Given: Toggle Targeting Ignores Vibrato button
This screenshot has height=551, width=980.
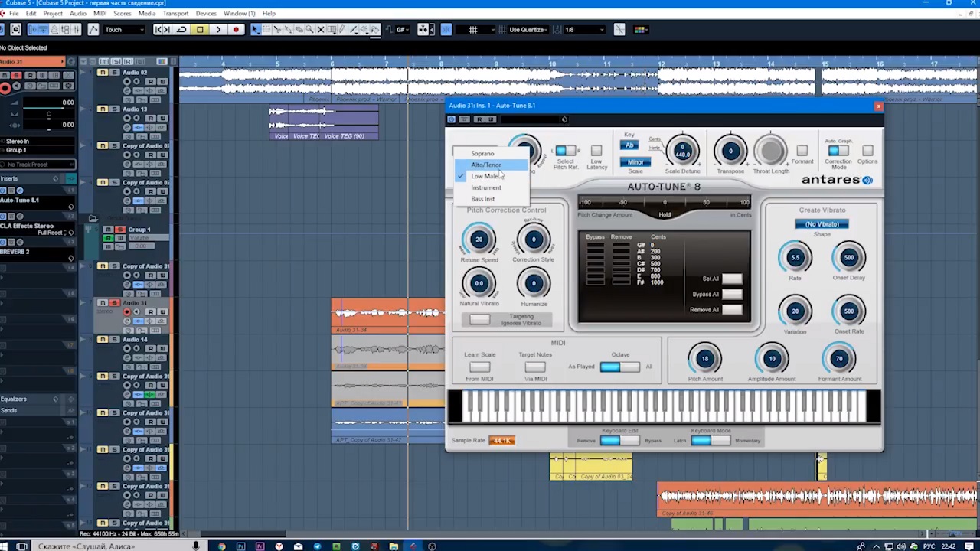Looking at the screenshot, I should tap(480, 320).
